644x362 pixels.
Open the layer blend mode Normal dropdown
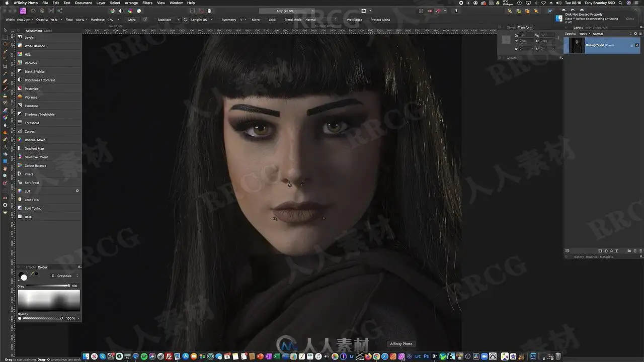tap(611, 34)
